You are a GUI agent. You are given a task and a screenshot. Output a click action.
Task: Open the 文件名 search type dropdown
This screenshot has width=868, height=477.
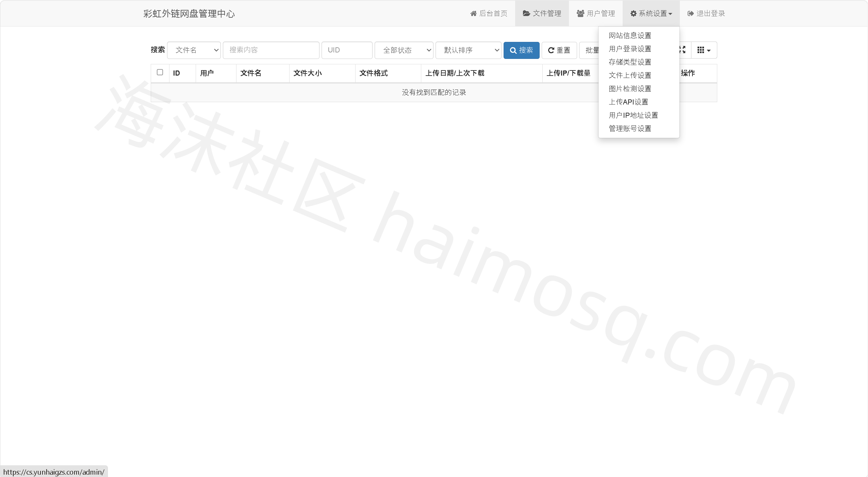click(194, 50)
